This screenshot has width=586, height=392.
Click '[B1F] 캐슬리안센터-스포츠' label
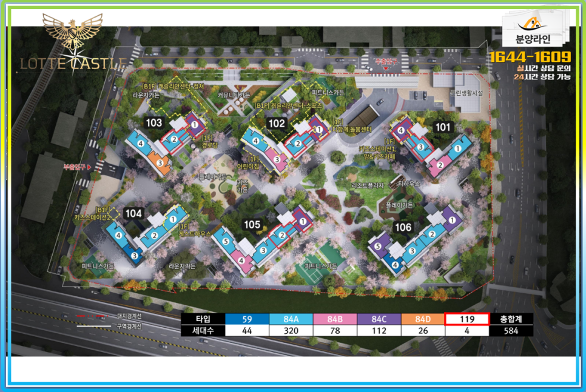pyautogui.click(x=288, y=105)
